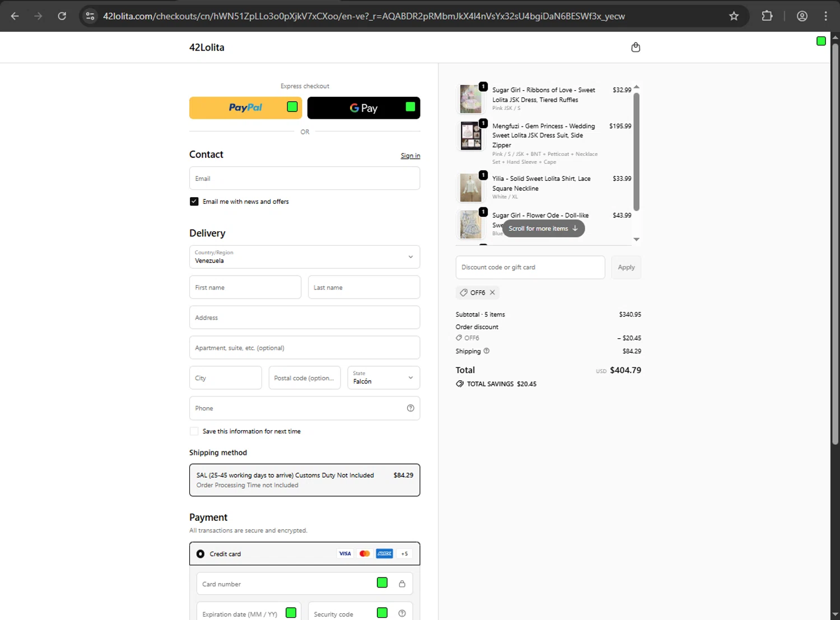
Task: Click the page vertical scrollbar thumb
Action: click(835, 244)
